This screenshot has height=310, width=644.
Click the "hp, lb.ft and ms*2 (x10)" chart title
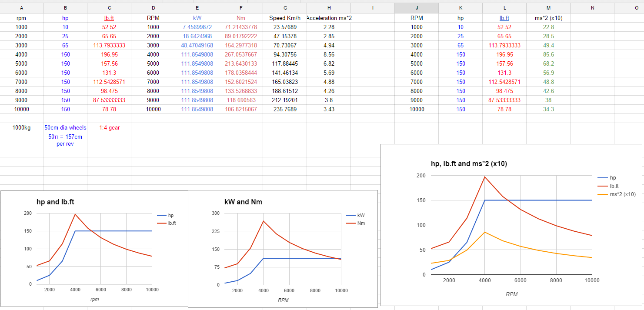[x=469, y=164]
